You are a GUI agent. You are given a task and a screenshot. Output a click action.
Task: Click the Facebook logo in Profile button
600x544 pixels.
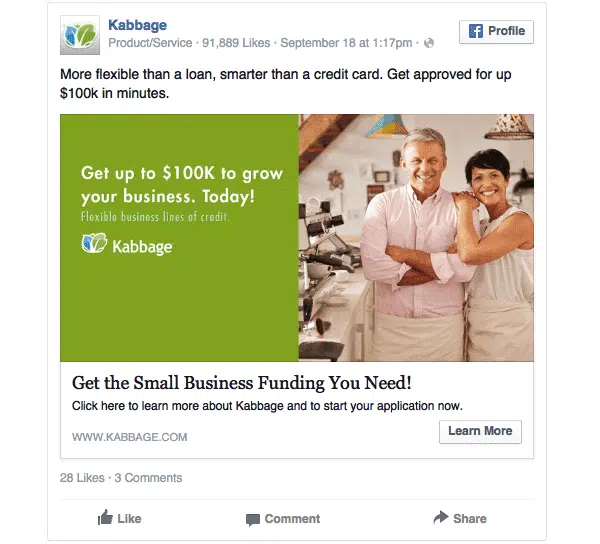point(476,31)
